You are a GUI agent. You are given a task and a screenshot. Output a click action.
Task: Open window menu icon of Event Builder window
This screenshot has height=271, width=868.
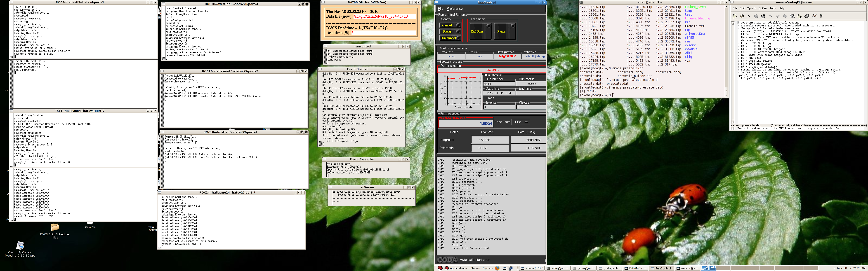point(320,69)
